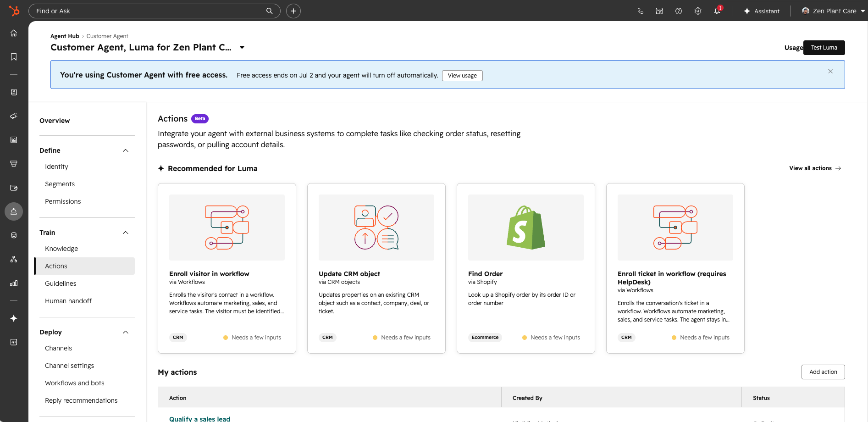
Task: Open Human handoff under Train
Action: tap(68, 301)
